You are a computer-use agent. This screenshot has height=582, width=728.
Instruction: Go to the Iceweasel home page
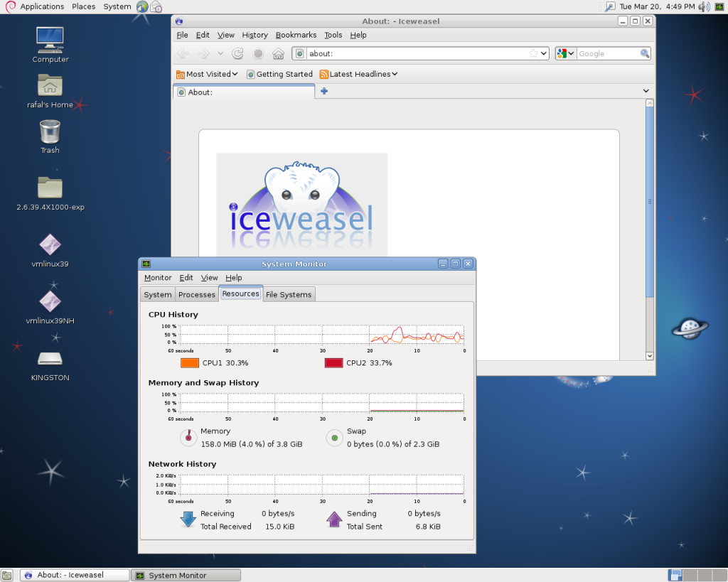[278, 54]
